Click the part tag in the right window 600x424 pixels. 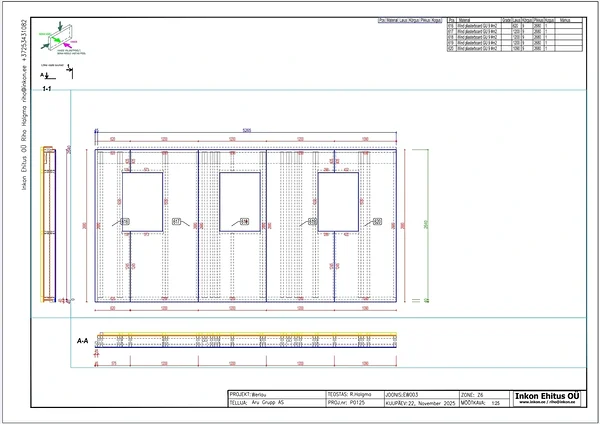313,221
